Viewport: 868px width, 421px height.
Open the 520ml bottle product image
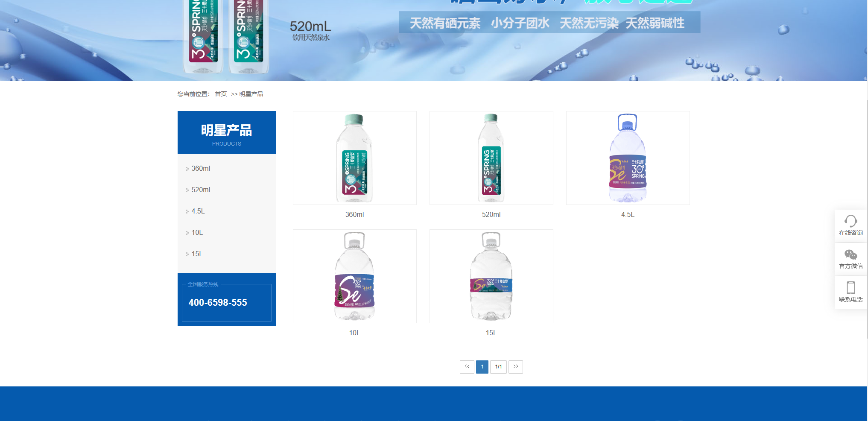(x=491, y=158)
